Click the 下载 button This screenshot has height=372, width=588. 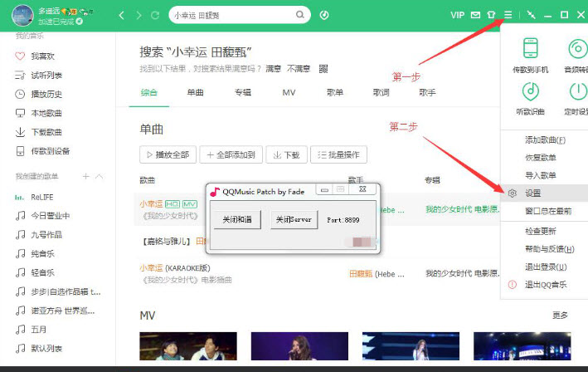[x=286, y=154]
